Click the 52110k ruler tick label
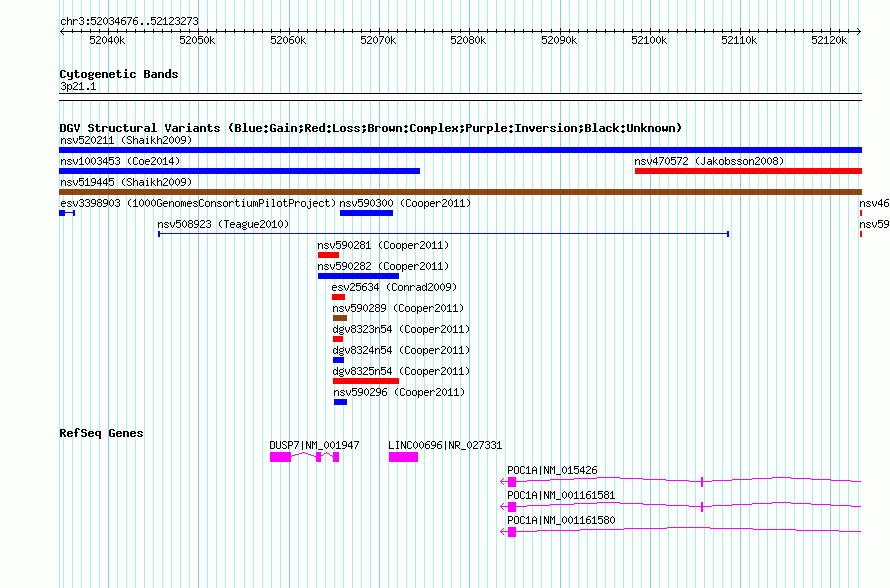 [739, 40]
